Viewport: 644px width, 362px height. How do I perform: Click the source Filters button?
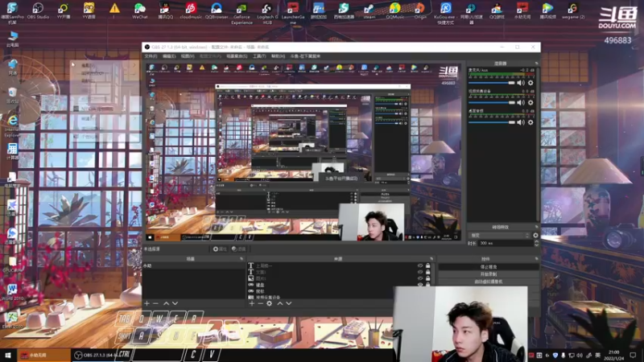[x=238, y=249]
